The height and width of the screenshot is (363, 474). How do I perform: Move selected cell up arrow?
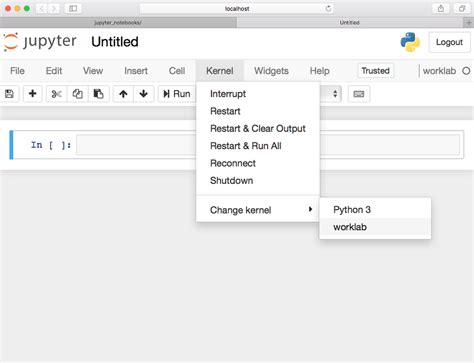click(x=123, y=94)
